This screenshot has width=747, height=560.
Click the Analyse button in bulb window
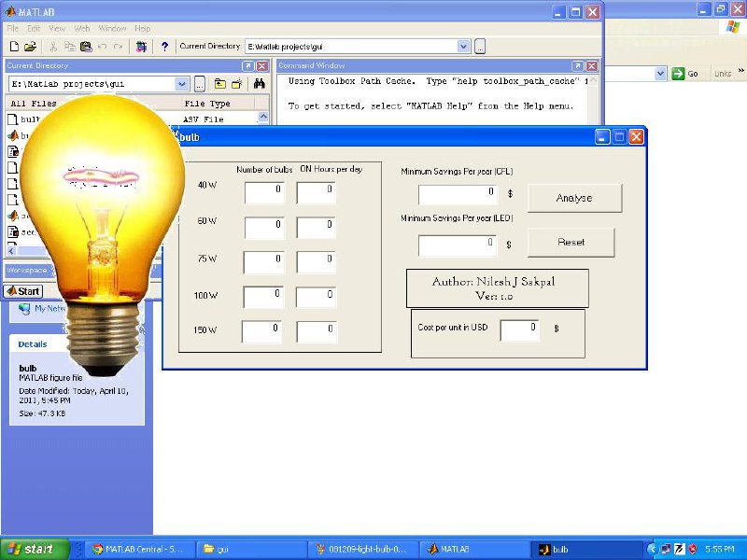pos(574,198)
